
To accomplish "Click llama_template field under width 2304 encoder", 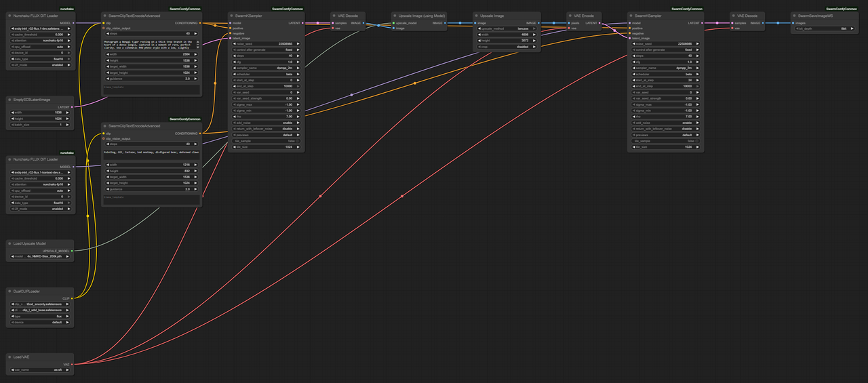I will [x=152, y=88].
